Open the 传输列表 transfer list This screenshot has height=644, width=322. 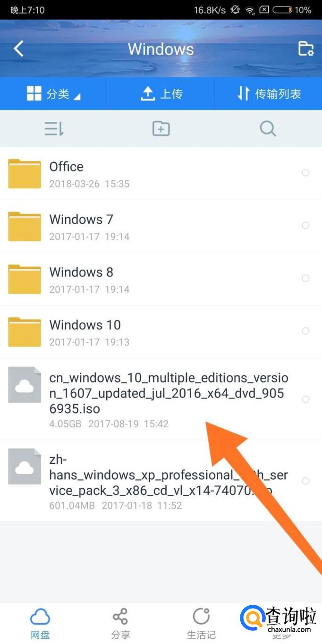(x=269, y=94)
